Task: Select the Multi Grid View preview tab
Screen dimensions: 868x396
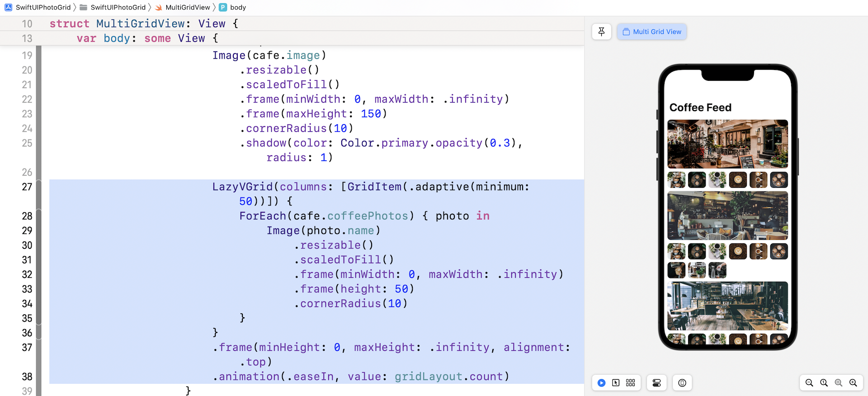Action: pos(652,32)
